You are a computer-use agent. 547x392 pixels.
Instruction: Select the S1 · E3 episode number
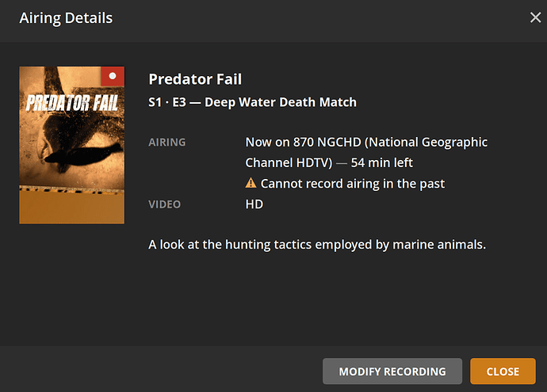pyautogui.click(x=169, y=102)
